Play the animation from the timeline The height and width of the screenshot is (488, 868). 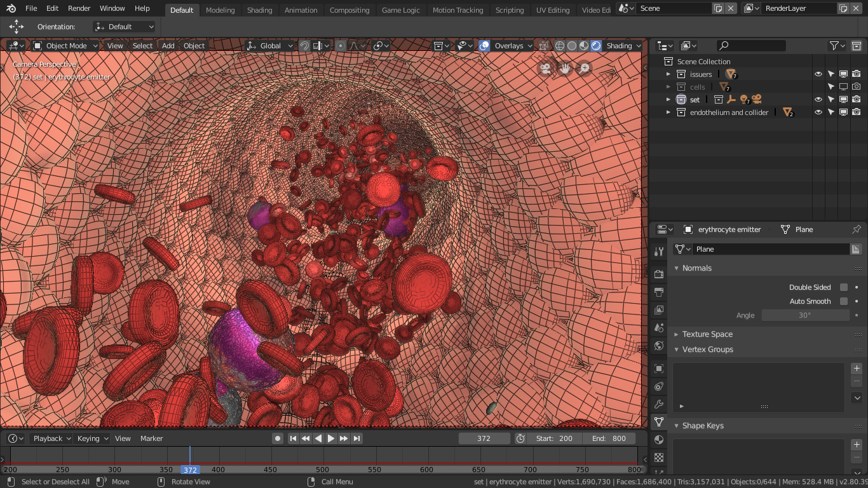(331, 438)
